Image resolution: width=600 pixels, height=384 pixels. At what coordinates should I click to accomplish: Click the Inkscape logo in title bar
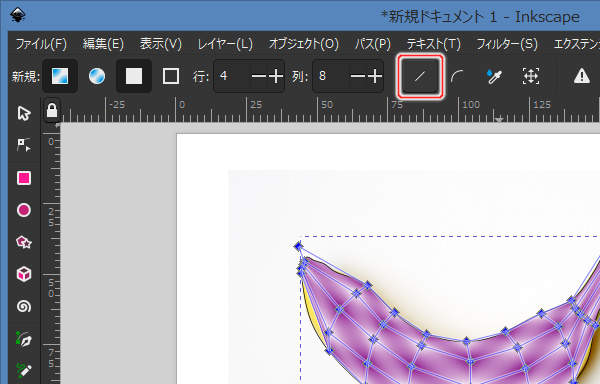tap(18, 15)
